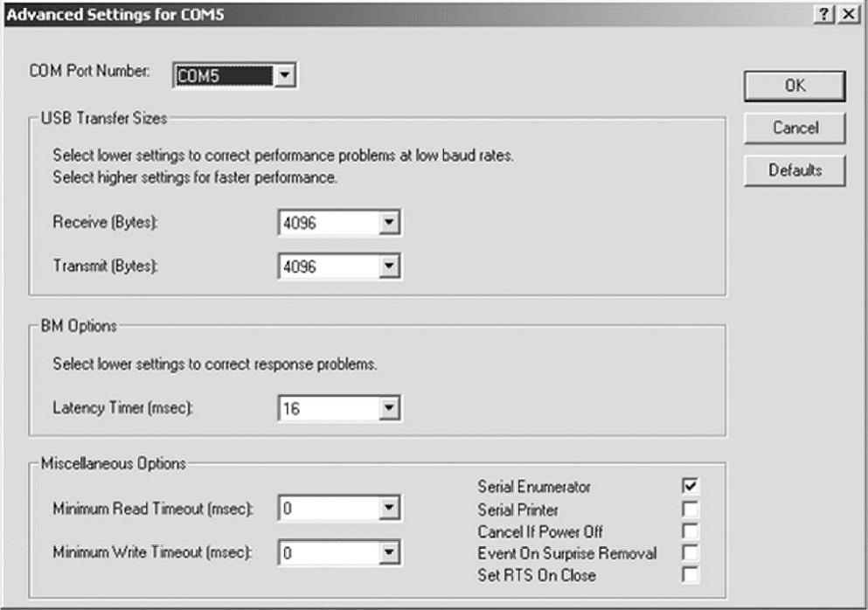Screen dimensions: 868x610
Task: Check Cancel If Power Off option
Action: 691,530
